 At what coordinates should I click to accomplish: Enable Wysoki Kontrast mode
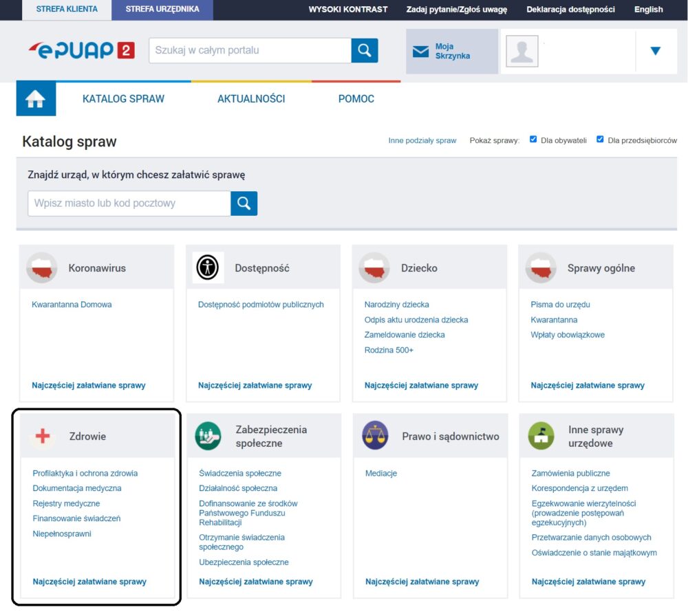[348, 10]
